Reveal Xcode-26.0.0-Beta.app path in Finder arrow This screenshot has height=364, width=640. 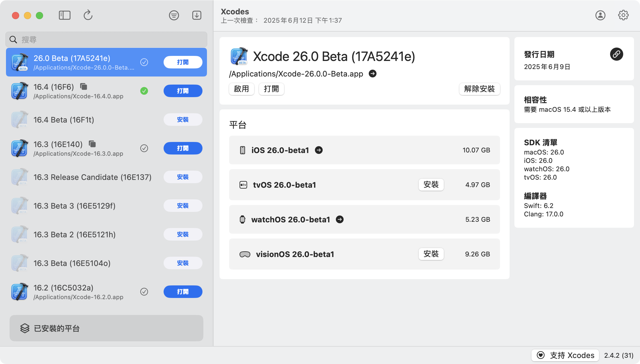pyautogui.click(x=373, y=74)
